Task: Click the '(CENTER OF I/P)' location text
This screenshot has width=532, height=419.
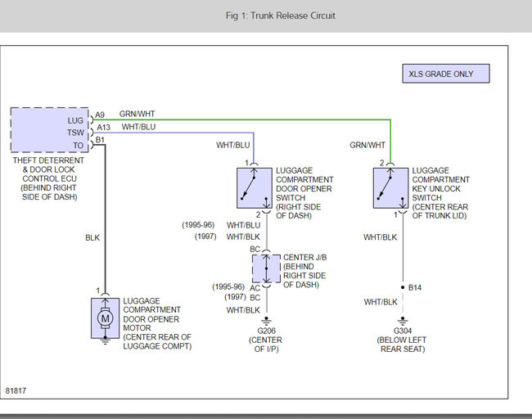Action: (x=266, y=345)
